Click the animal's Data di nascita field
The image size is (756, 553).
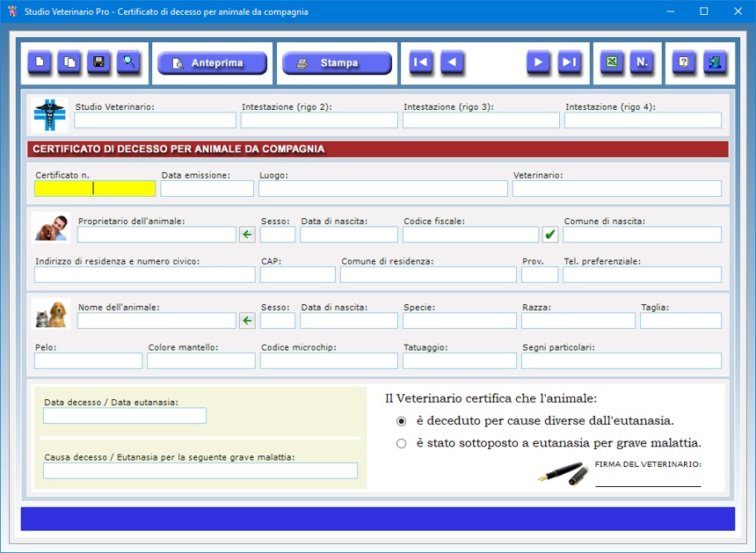tap(349, 321)
